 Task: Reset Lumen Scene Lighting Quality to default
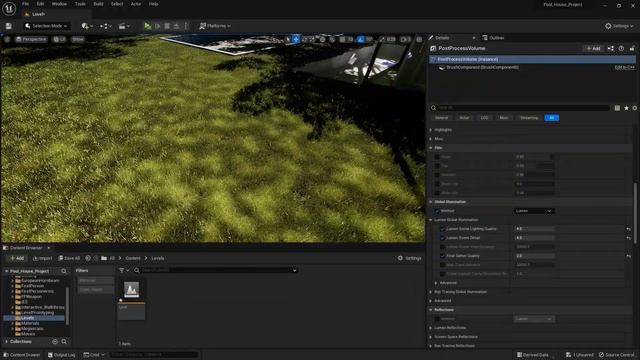click(x=629, y=229)
